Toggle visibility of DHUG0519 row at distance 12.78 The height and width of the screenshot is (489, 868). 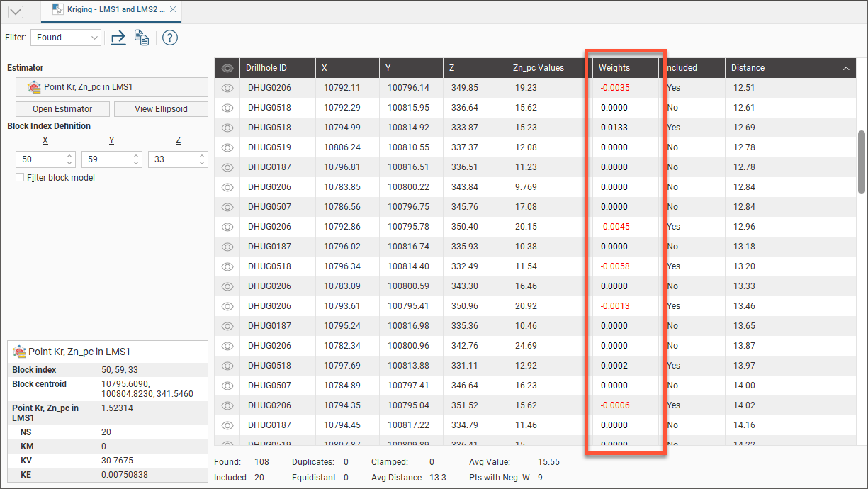point(227,147)
